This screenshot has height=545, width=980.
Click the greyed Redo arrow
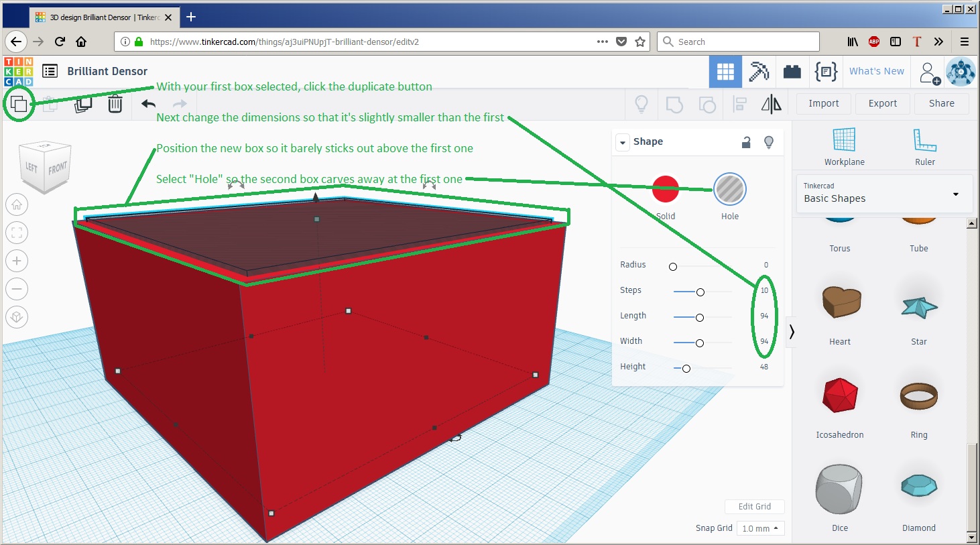click(x=180, y=104)
